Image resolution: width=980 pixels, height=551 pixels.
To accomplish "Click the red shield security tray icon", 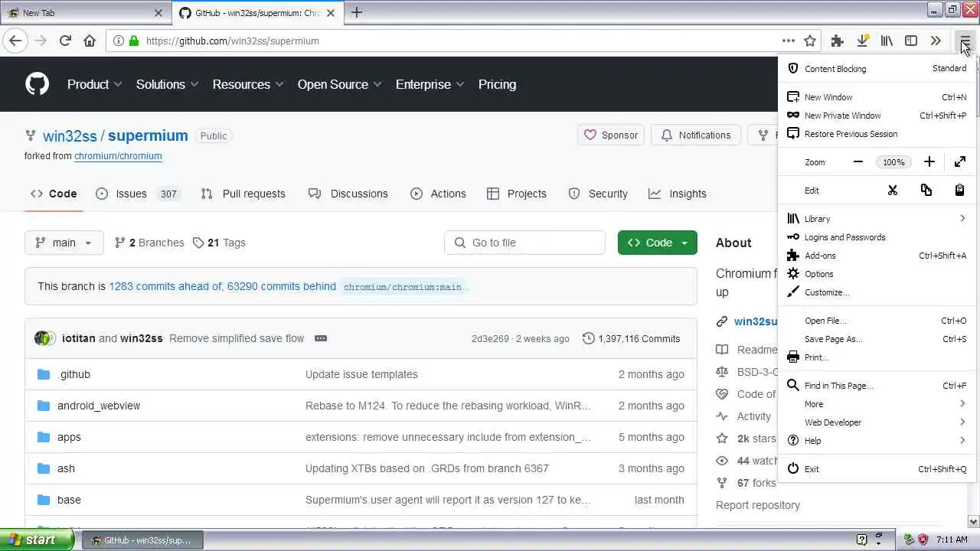I will (923, 540).
